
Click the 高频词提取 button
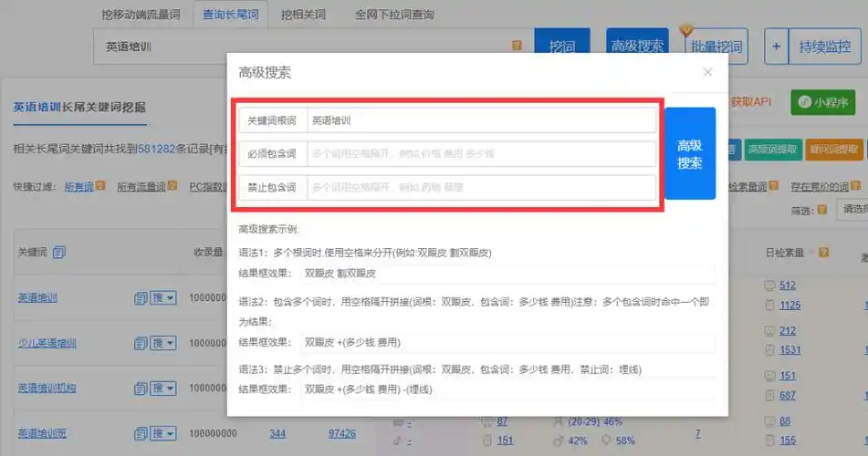[772, 150]
